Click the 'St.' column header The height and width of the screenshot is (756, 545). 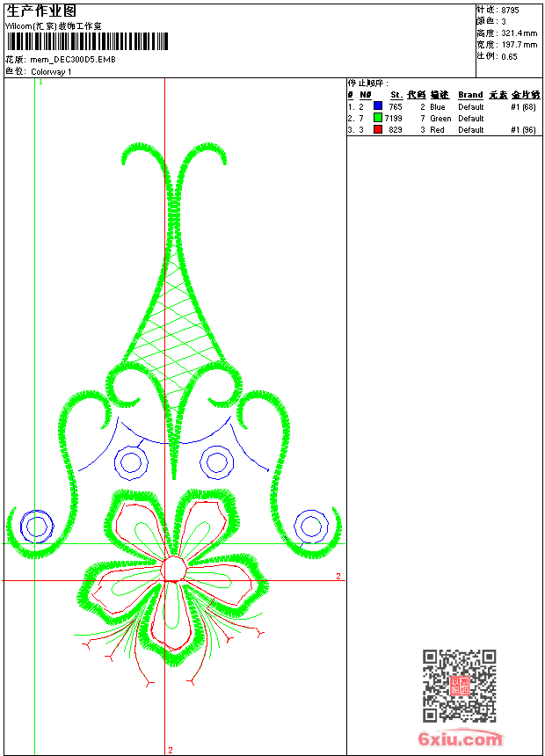396,95
